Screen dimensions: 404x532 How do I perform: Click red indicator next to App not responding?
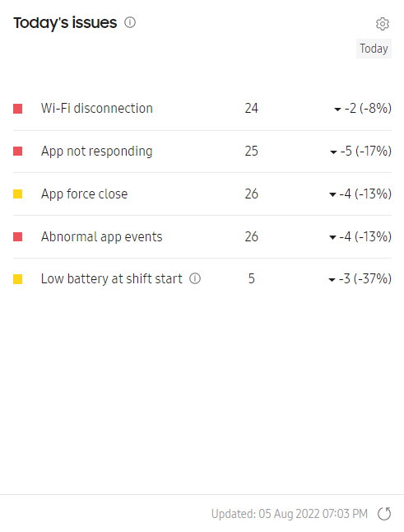[17, 151]
